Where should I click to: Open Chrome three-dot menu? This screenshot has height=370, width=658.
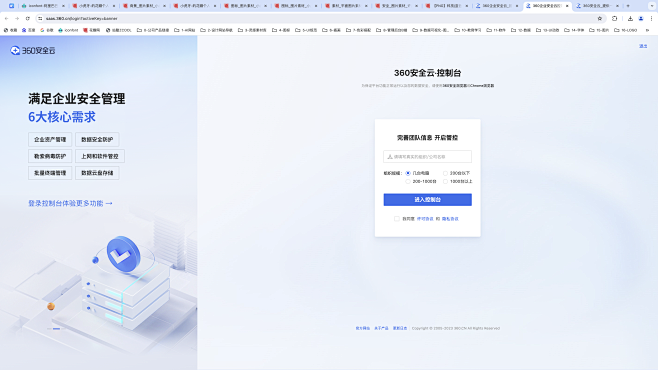point(651,18)
